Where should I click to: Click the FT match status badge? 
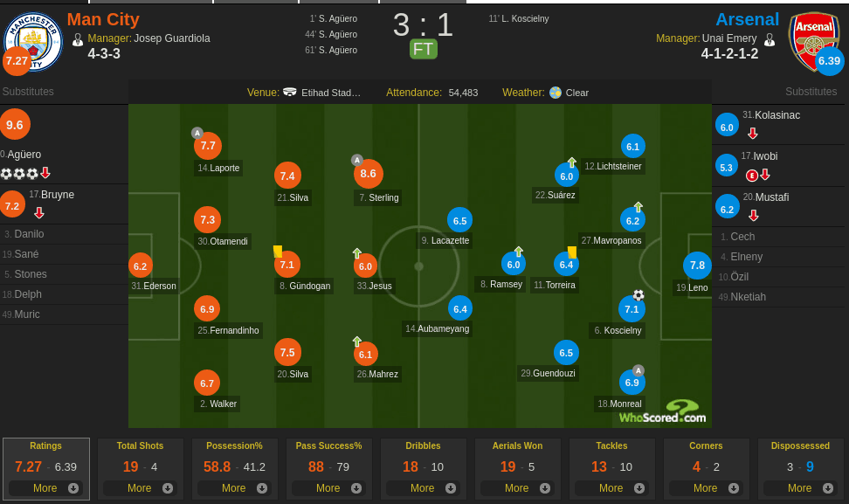point(424,49)
